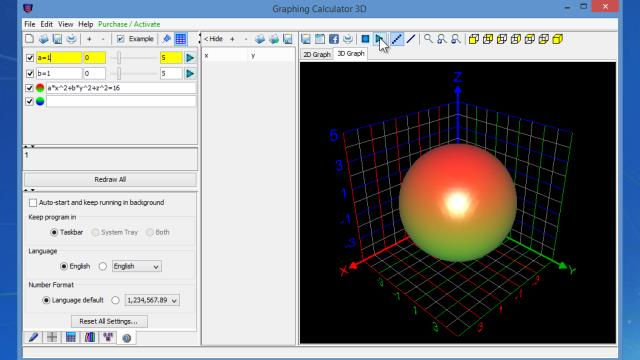
Task: Click Reset All Settings button
Action: (109, 321)
